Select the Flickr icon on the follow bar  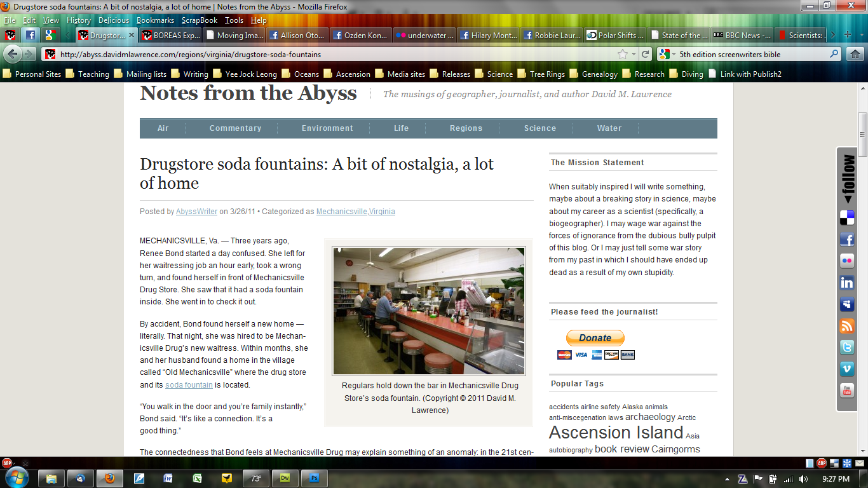[846, 261]
